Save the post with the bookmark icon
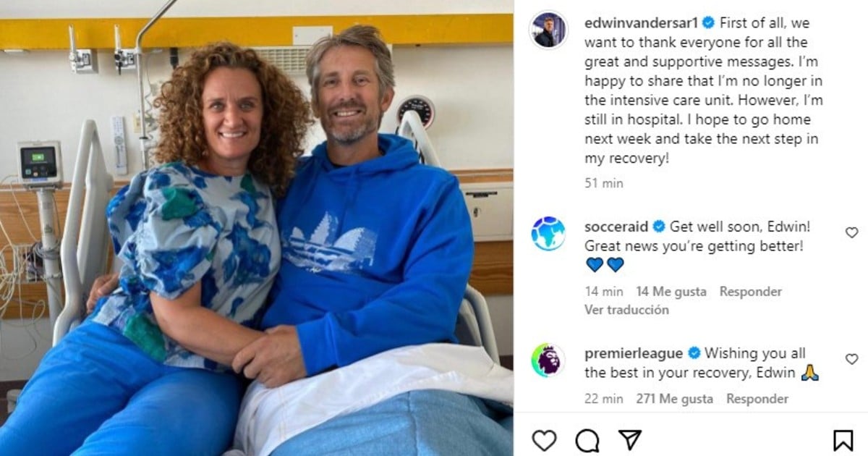The image size is (868, 456). 843,440
